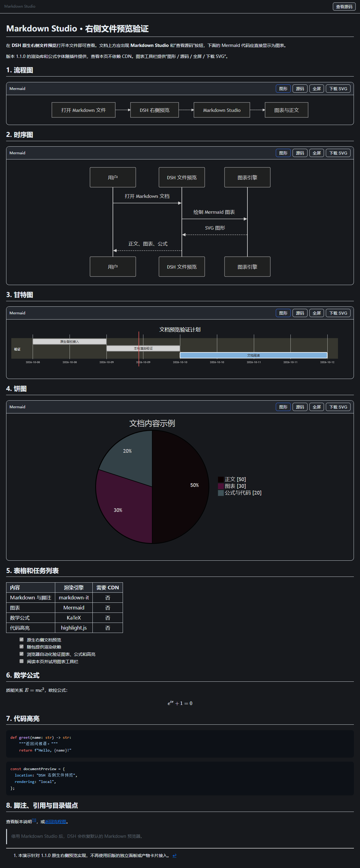Open the pie chart in 全屏

[316, 407]
